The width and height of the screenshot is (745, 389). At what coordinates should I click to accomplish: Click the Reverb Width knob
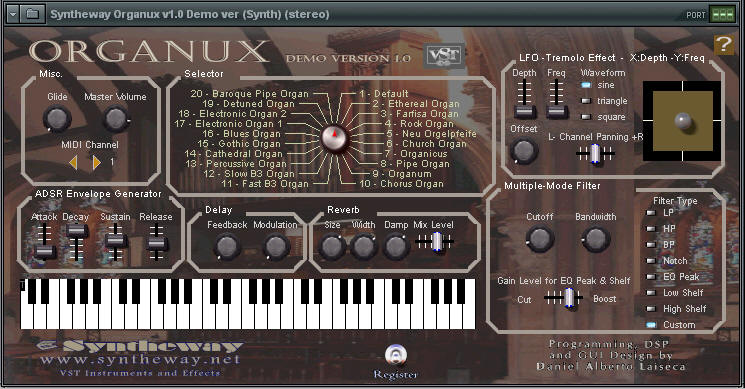coord(363,247)
